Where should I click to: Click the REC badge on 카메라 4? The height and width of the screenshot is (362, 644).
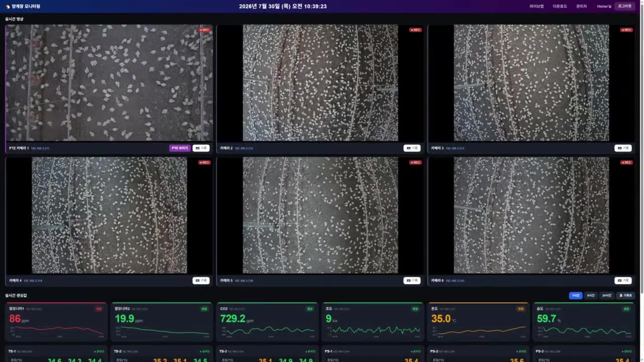[x=204, y=162]
